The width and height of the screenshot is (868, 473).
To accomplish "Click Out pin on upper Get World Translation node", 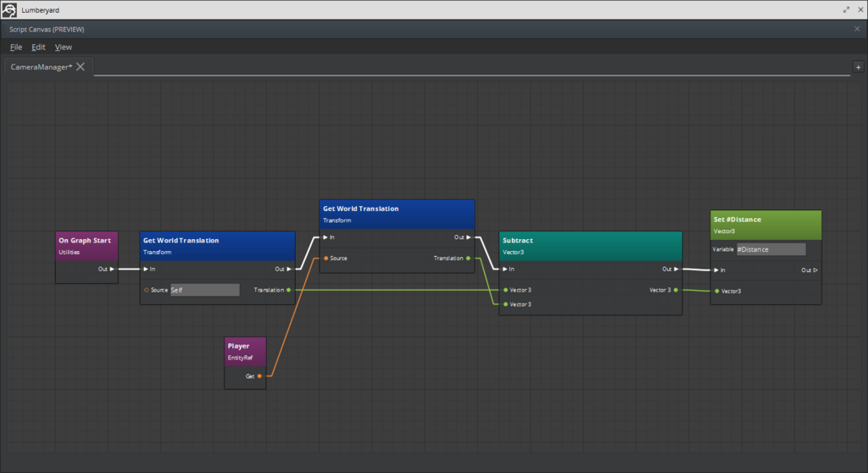I will [x=468, y=237].
